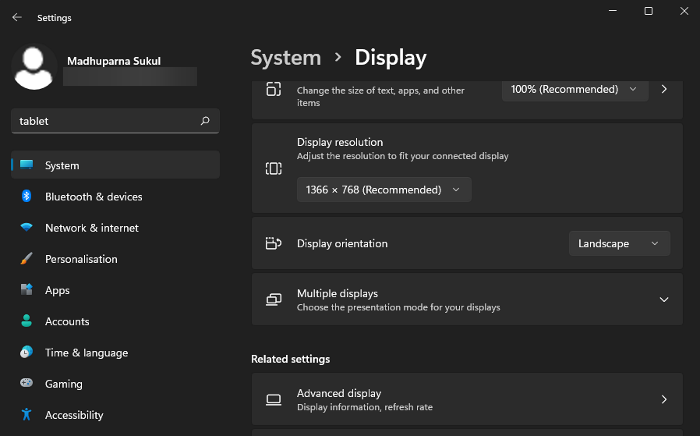Click the Display orientation icon
Image resolution: width=700 pixels, height=436 pixels.
[x=274, y=243]
